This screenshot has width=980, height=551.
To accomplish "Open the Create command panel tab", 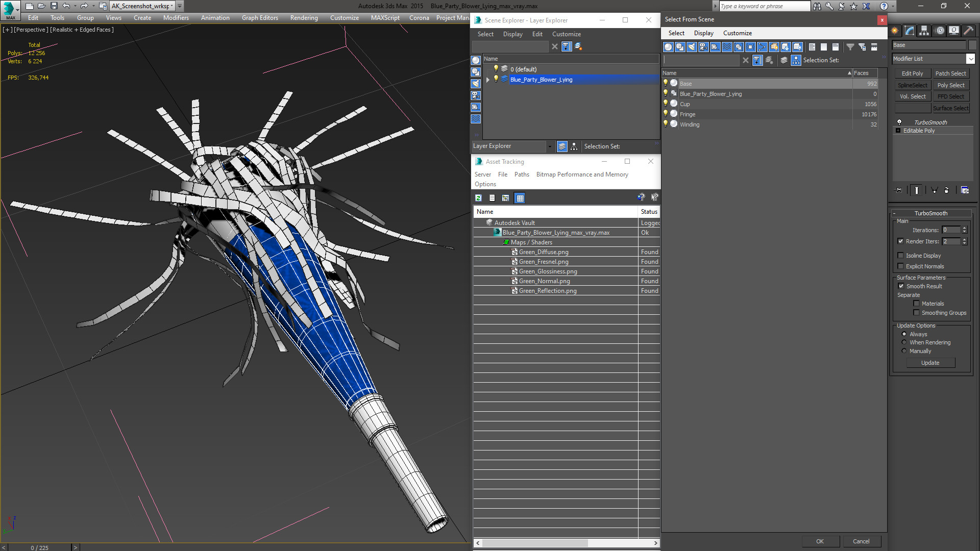I will [x=895, y=31].
